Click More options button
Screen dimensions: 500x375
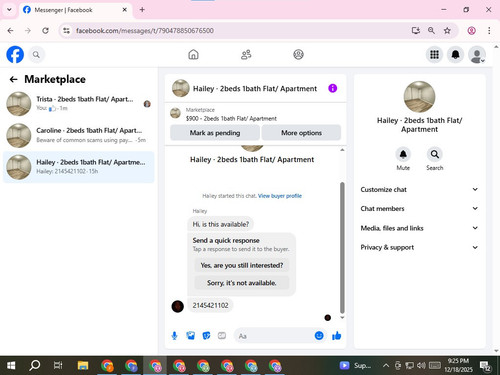(301, 133)
